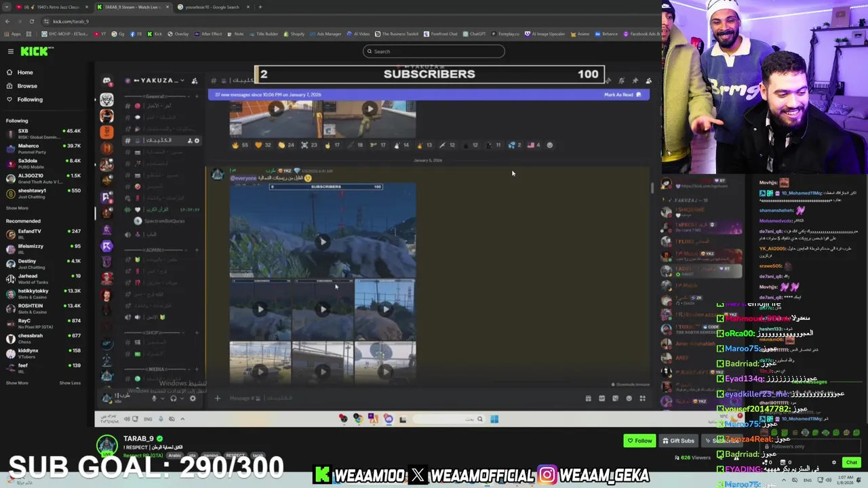
Task: Expand the YAKUZA server name dropdown
Action: coord(182,81)
